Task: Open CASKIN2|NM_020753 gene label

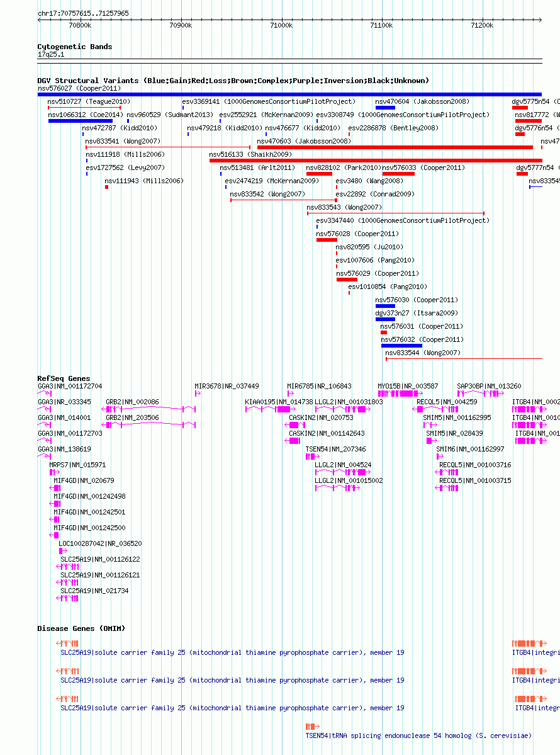Action: tap(321, 418)
